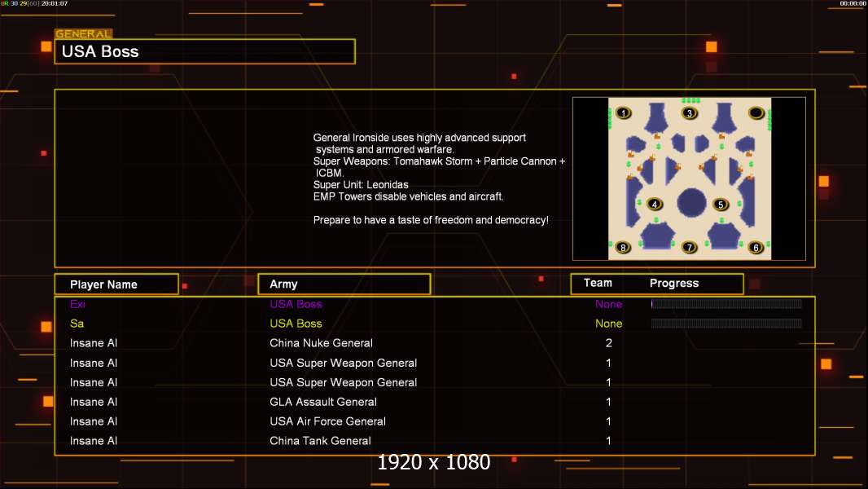Select player name Sa
The image size is (868, 489).
coord(77,324)
